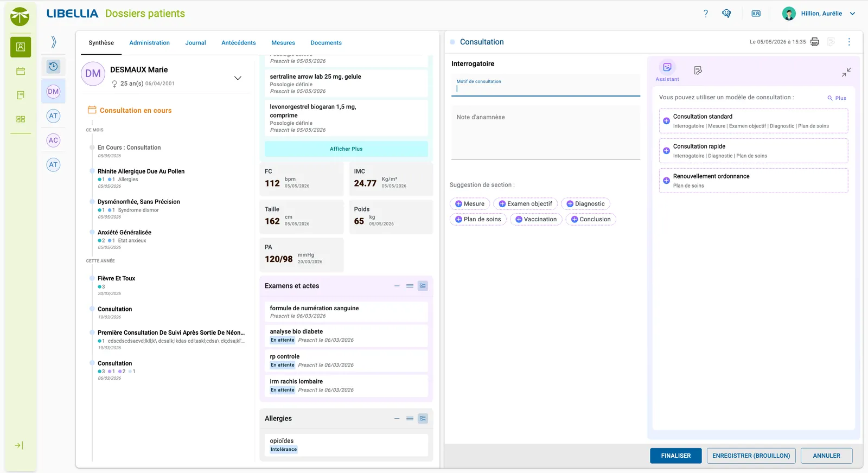Toggle card view in Examens et actes

point(423,286)
